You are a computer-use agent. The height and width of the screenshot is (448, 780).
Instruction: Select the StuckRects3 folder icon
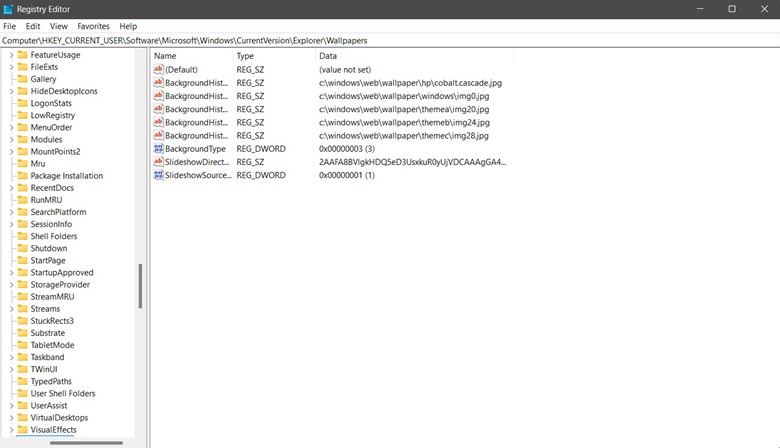click(22, 321)
